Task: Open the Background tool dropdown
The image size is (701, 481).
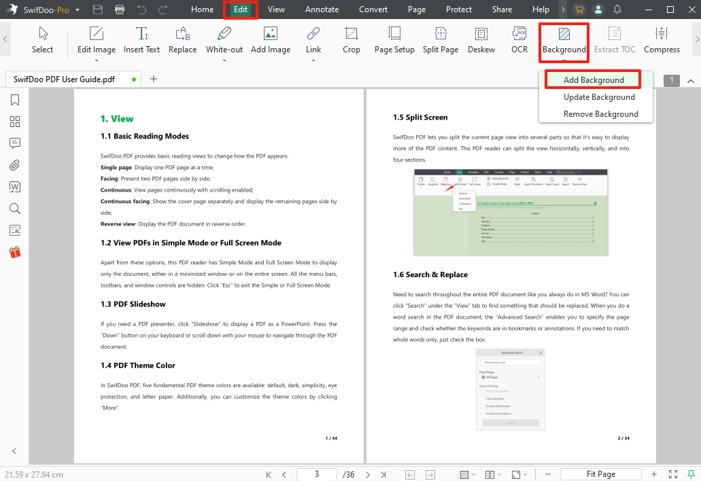Action: tap(564, 41)
